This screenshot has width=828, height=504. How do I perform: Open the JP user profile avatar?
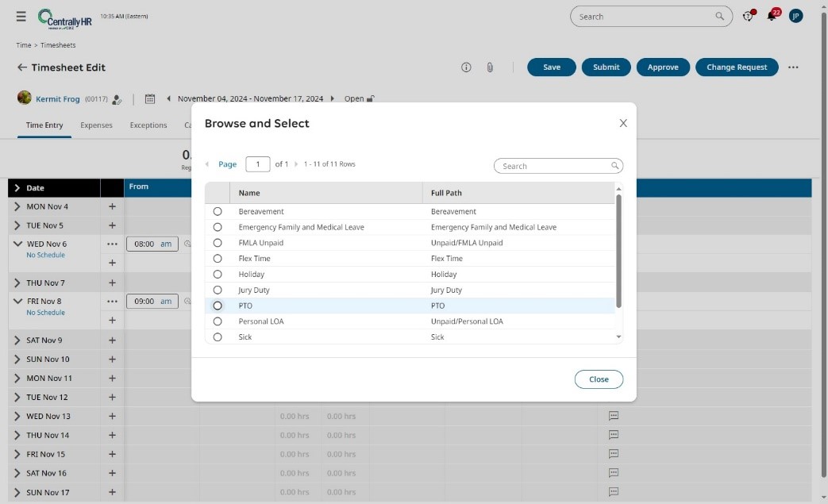coord(795,16)
